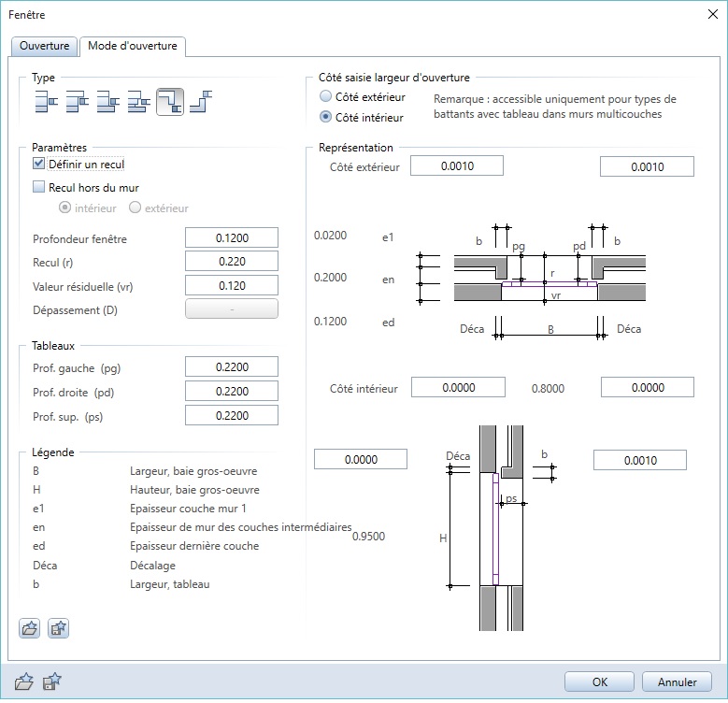
Task: Click the Remarque note text
Action: pyautogui.click(x=555, y=107)
